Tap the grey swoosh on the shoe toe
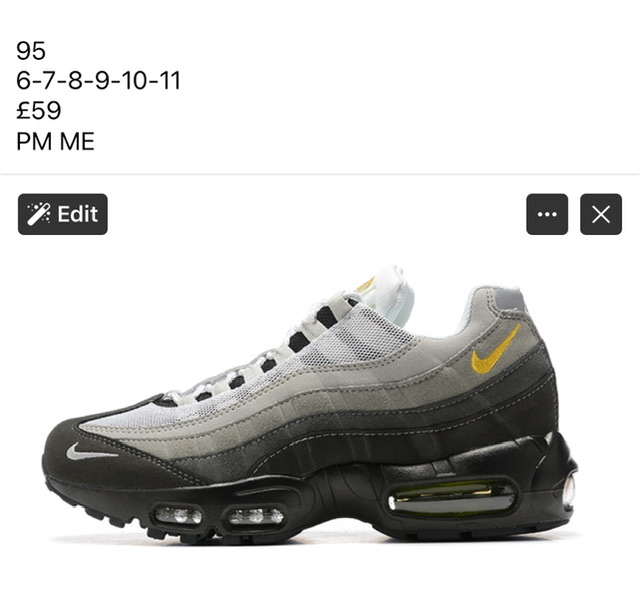 (x=92, y=452)
